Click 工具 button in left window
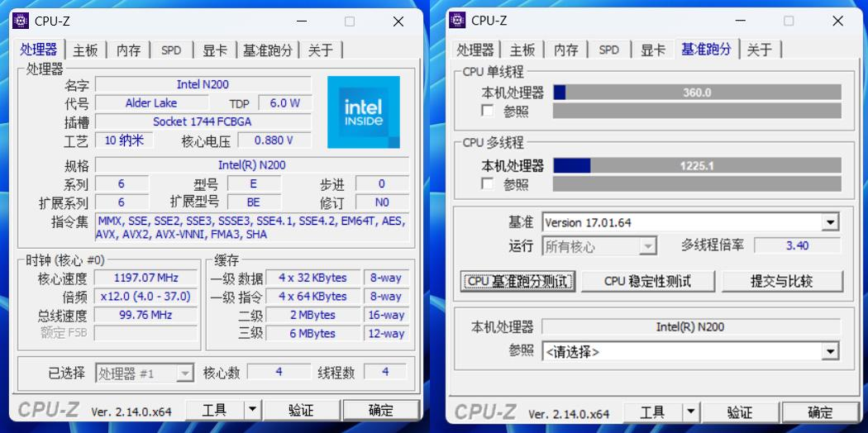The image size is (868, 433). [214, 411]
